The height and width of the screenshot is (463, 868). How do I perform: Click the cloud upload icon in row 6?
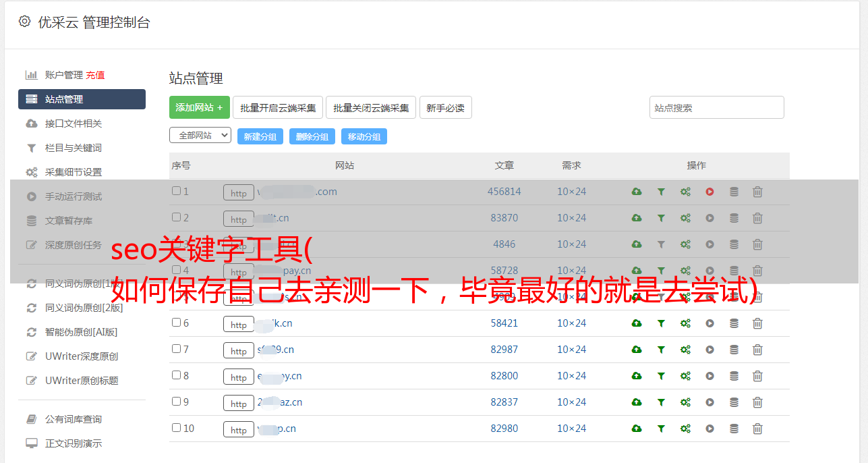636,323
